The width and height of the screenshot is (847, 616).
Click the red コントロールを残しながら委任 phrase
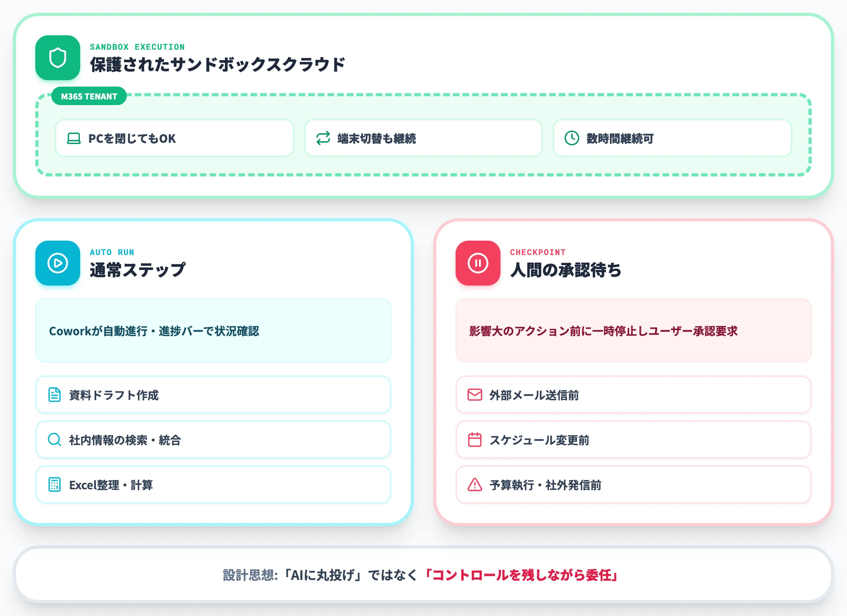[521, 575]
